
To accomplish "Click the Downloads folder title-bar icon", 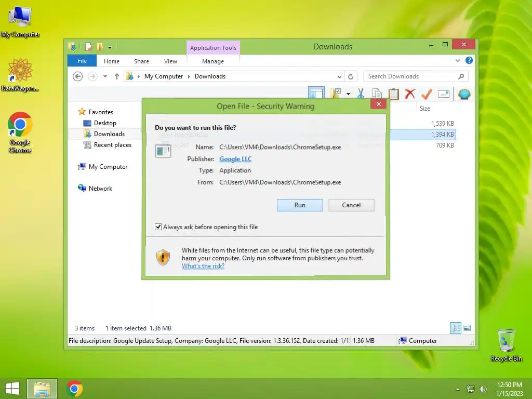I will [72, 46].
